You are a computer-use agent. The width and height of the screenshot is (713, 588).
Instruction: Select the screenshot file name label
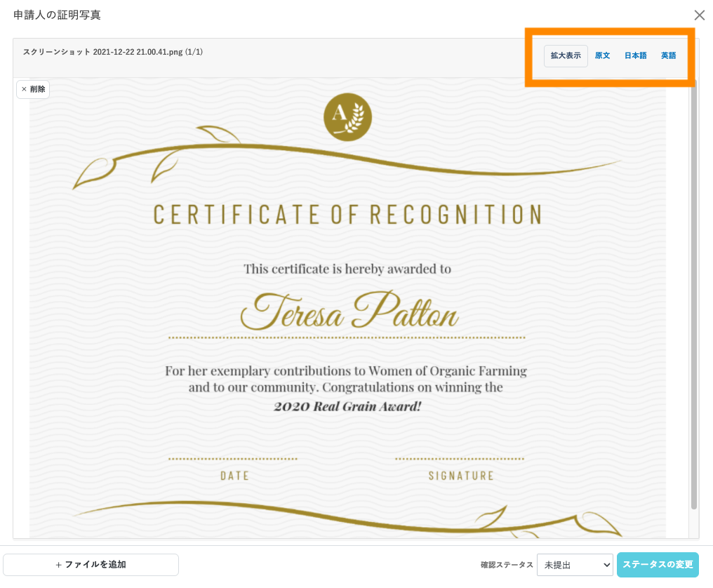pos(113,52)
